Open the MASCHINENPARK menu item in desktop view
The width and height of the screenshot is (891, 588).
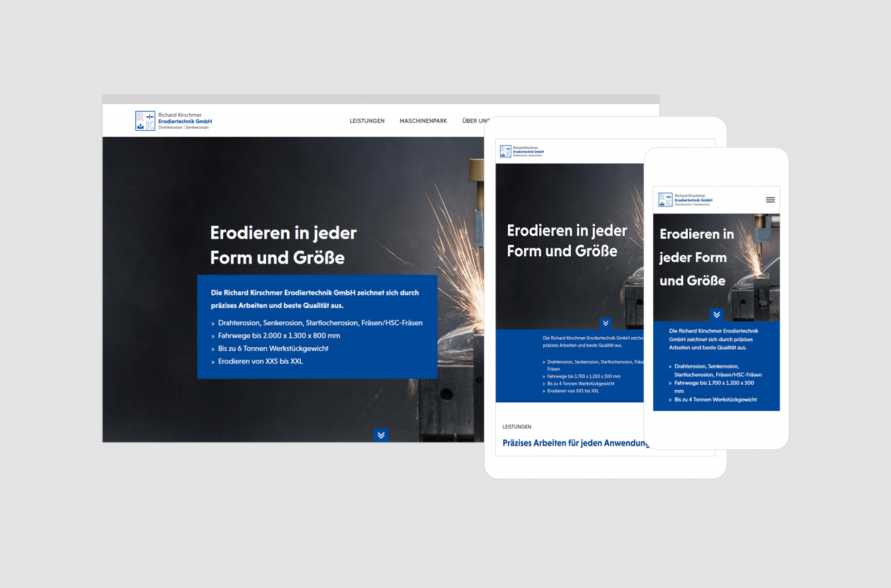click(424, 121)
